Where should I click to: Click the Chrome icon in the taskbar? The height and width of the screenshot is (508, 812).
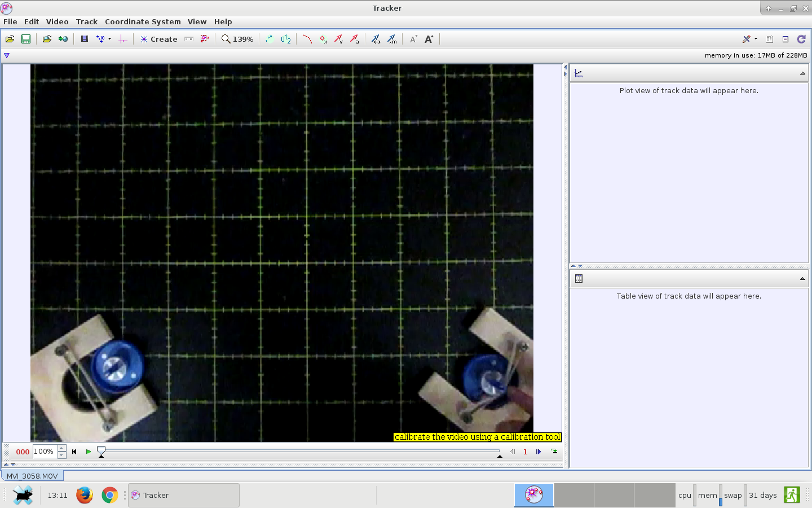click(x=109, y=496)
